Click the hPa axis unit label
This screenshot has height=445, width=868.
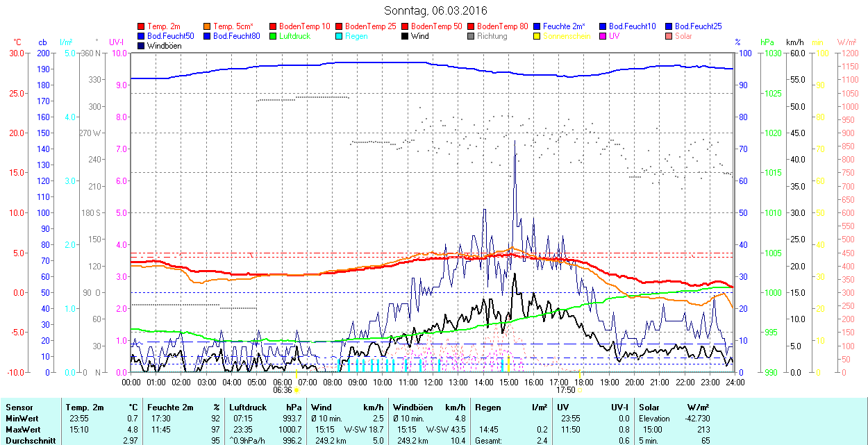pyautogui.click(x=767, y=42)
